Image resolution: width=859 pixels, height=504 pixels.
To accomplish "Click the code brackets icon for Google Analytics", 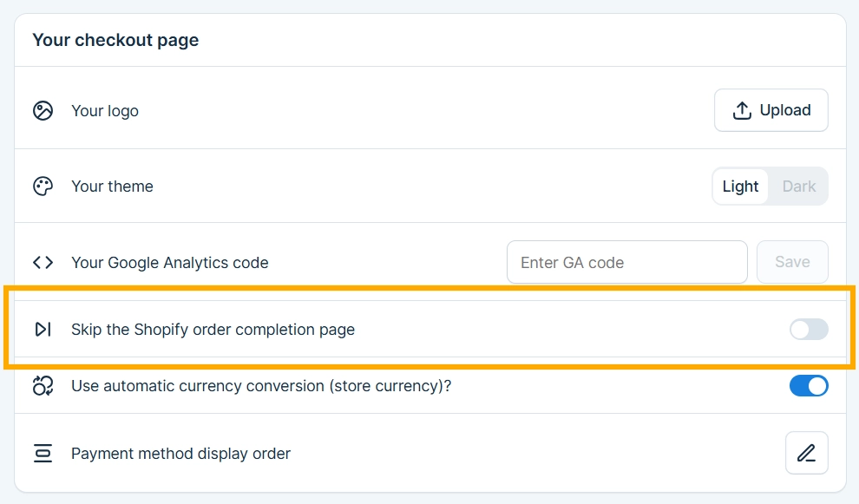I will point(43,262).
